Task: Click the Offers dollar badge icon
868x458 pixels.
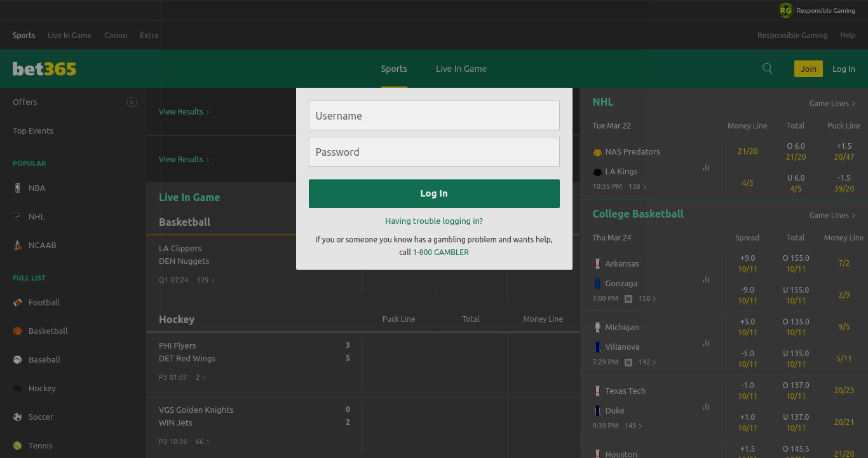Action: (132, 102)
